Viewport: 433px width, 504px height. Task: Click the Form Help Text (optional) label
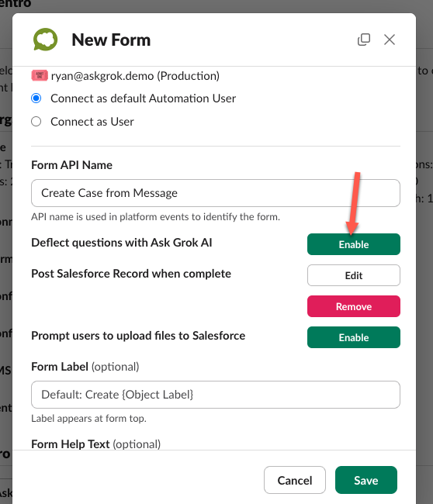tap(96, 444)
